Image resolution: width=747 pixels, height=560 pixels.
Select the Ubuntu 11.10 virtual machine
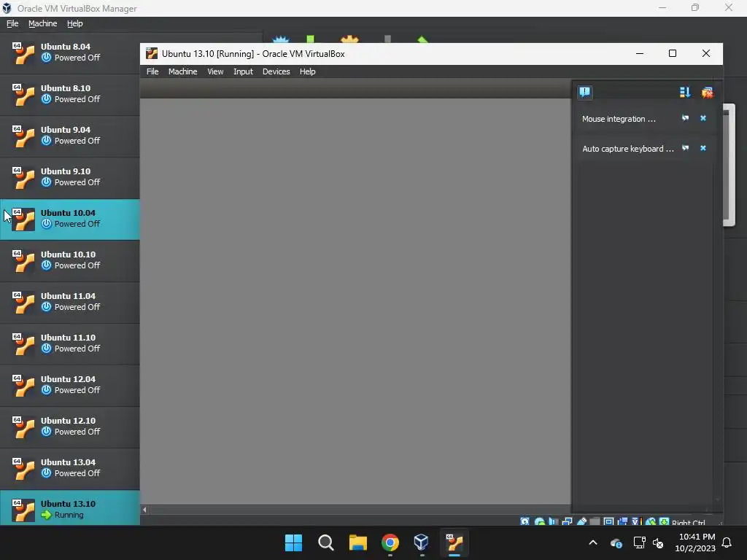tap(69, 343)
